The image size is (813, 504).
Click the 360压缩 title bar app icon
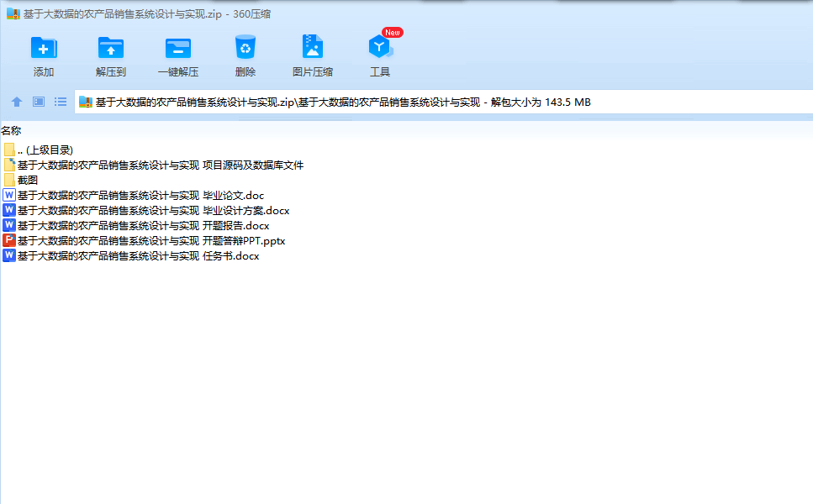tap(13, 14)
